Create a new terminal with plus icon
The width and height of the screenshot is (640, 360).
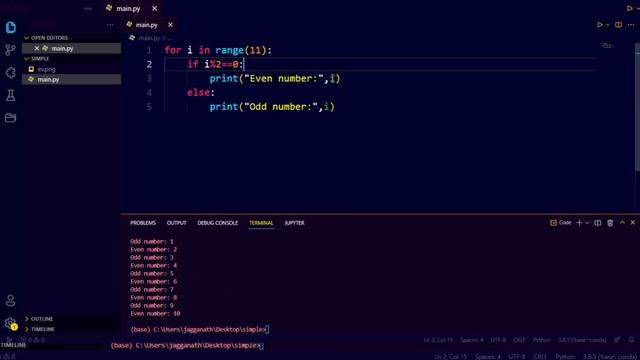[x=579, y=222]
